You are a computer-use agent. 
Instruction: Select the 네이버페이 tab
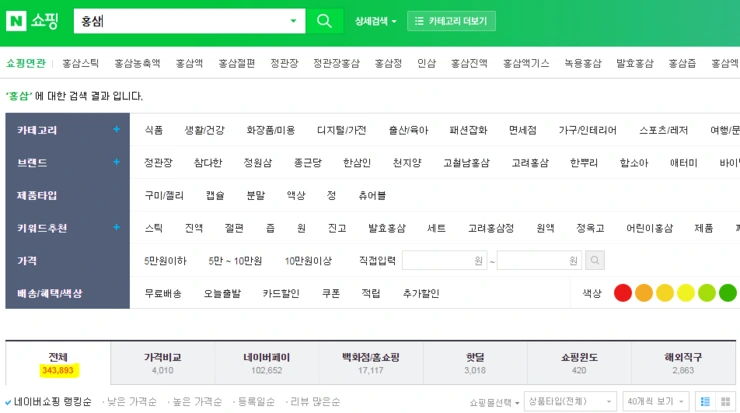pyautogui.click(x=267, y=363)
